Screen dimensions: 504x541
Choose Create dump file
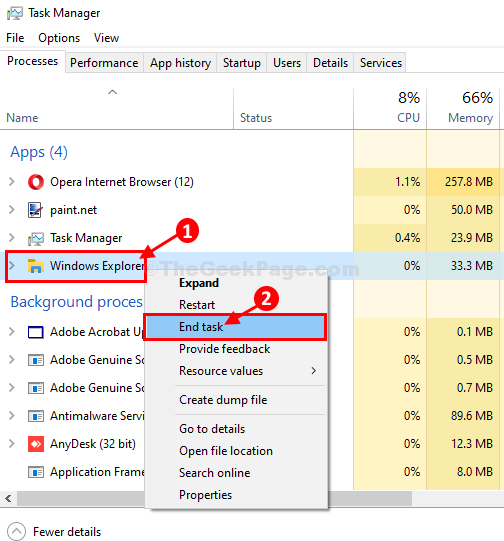coord(236,400)
